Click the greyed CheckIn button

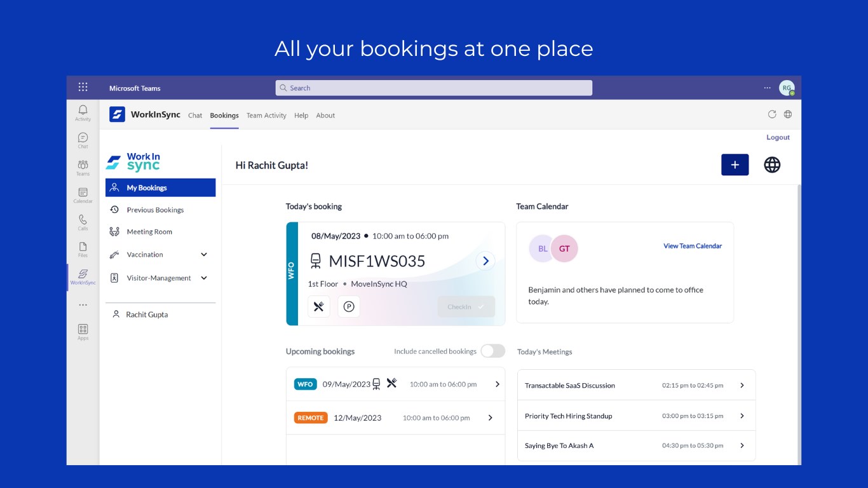pos(466,307)
